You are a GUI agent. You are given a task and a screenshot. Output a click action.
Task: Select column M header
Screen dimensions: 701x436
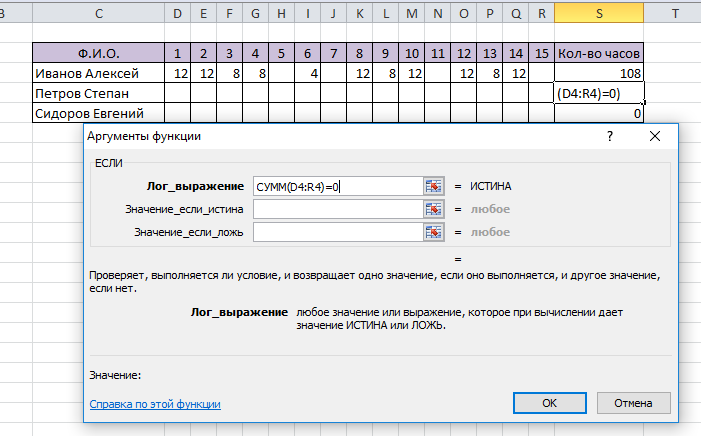(x=411, y=13)
